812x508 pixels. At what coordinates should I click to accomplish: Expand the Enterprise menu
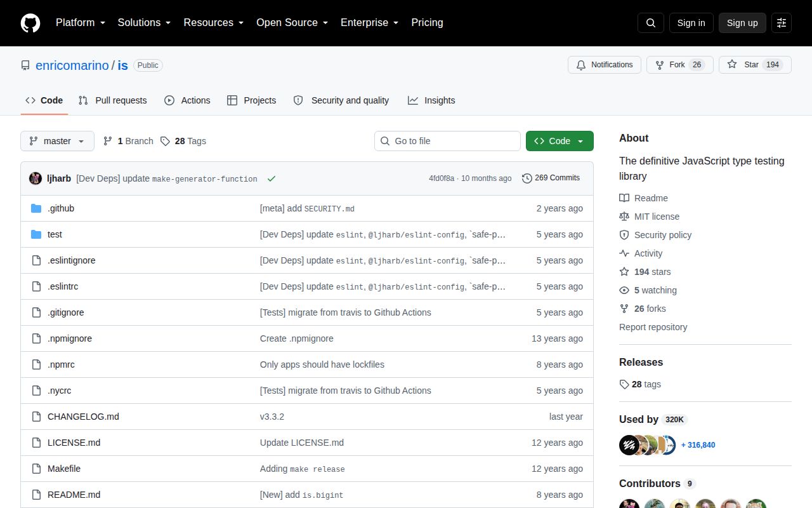[369, 23]
